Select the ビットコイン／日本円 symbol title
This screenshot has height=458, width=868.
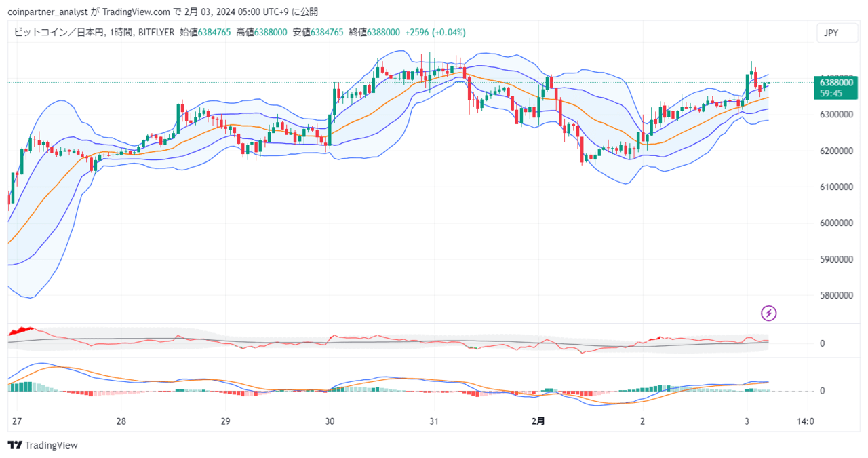pyautogui.click(x=58, y=32)
